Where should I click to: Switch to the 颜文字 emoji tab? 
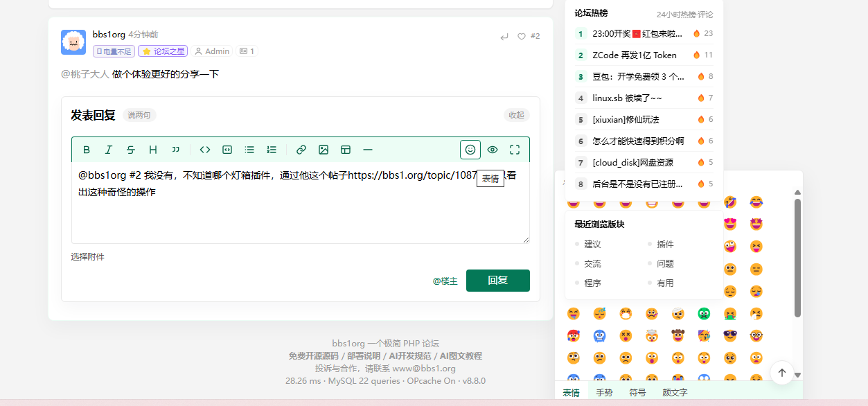675,392
